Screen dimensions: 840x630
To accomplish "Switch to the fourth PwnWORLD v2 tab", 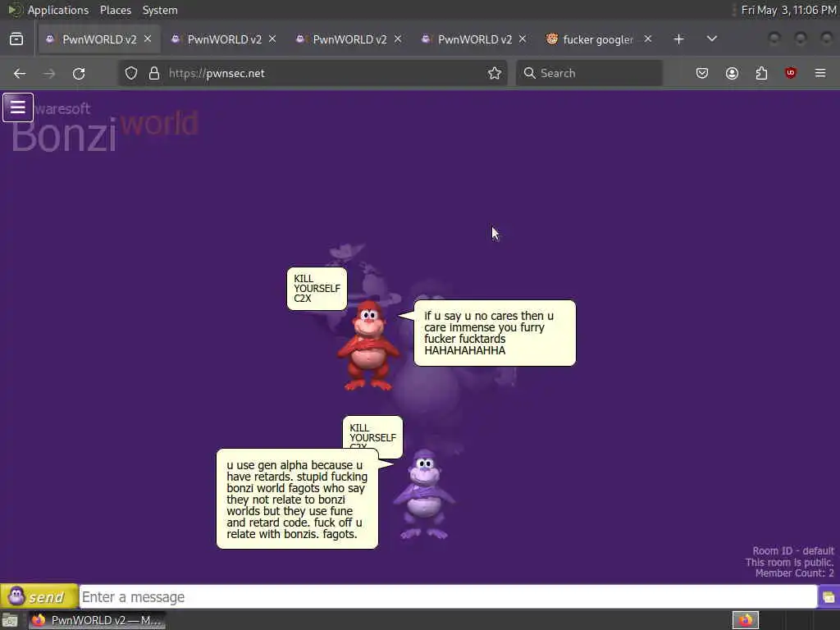I will click(x=475, y=39).
